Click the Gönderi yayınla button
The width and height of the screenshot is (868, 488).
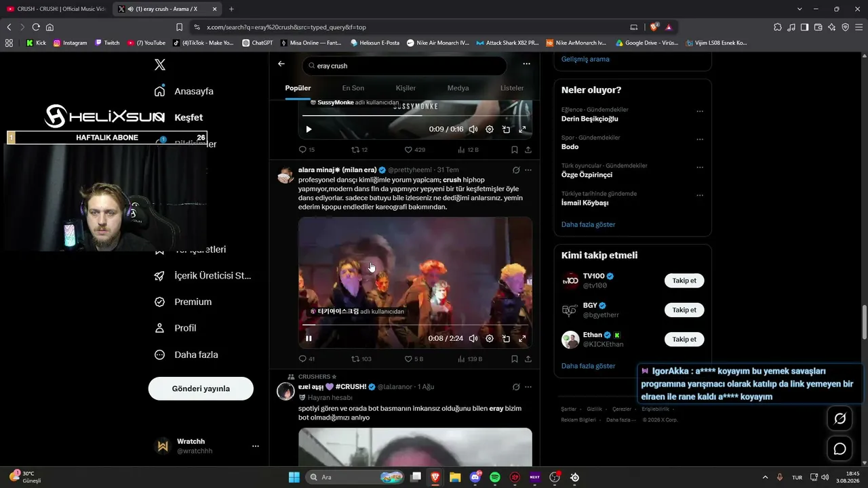(x=201, y=388)
